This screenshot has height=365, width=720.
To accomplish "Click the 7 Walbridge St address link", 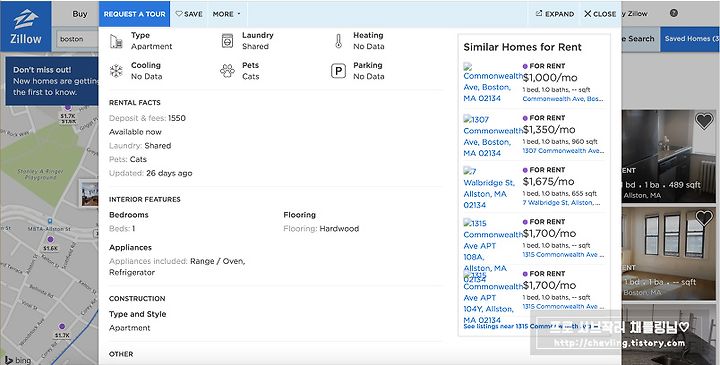I will pyautogui.click(x=561, y=202).
